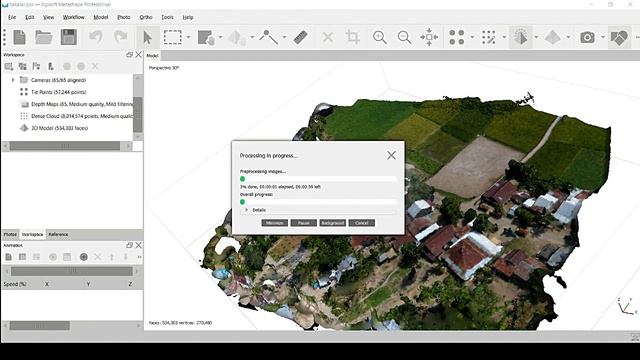Image resolution: width=640 pixels, height=360 pixels.
Task: Open dropdown beside tie points view
Action: [x=472, y=37]
